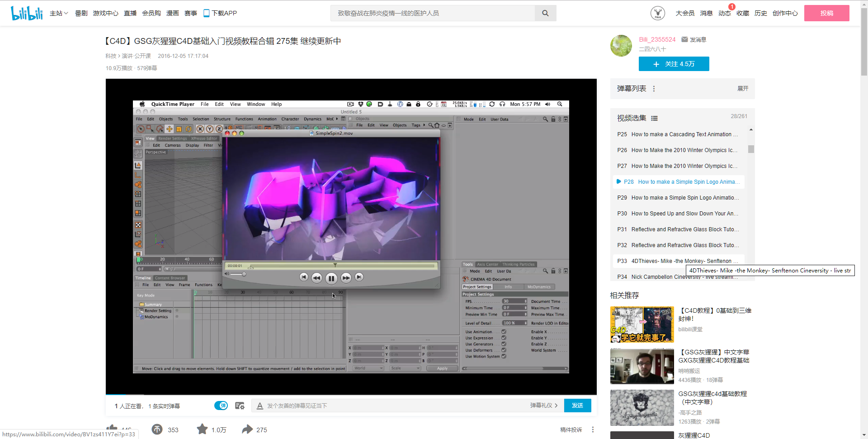Click the 科技 category breadcrumb
The width and height of the screenshot is (868, 439).
tap(111, 56)
